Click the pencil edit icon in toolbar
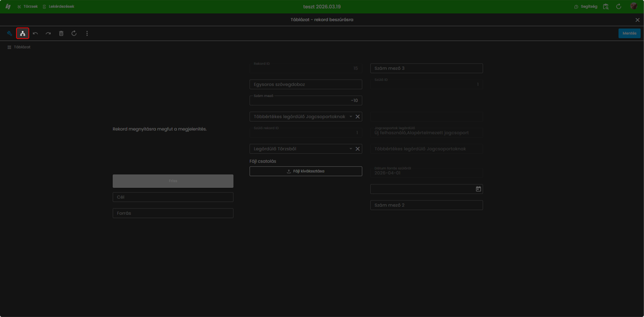 click(x=10, y=33)
